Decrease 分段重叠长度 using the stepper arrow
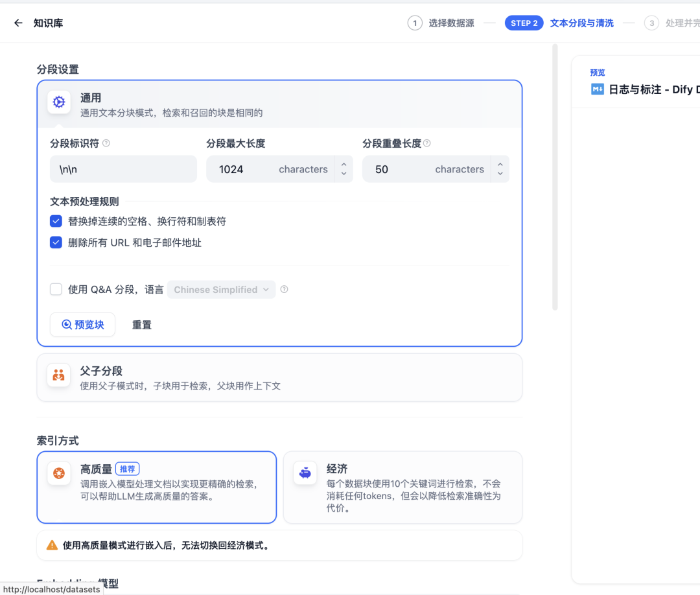This screenshot has height=595, width=700. 500,173
